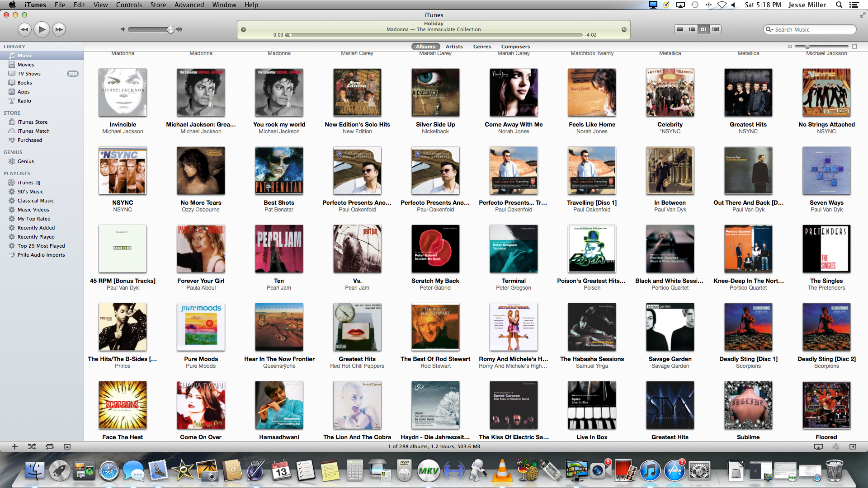Click the Play button
868x488 pixels.
pos(42,29)
